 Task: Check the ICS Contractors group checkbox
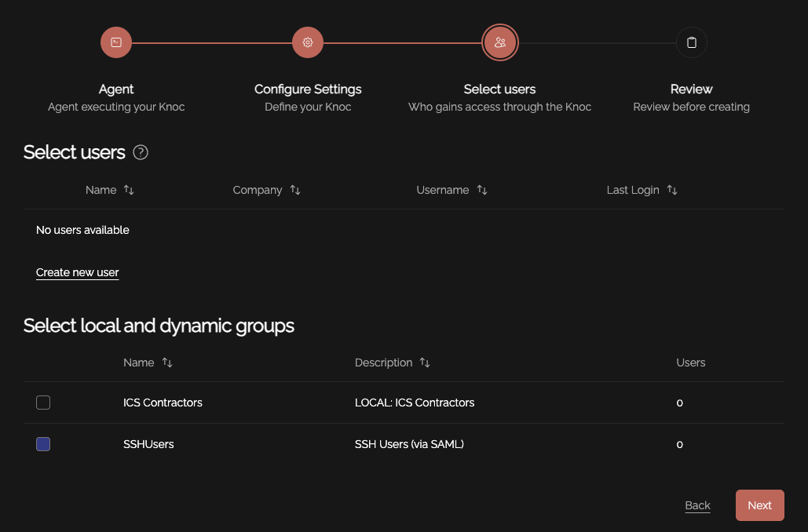43,403
